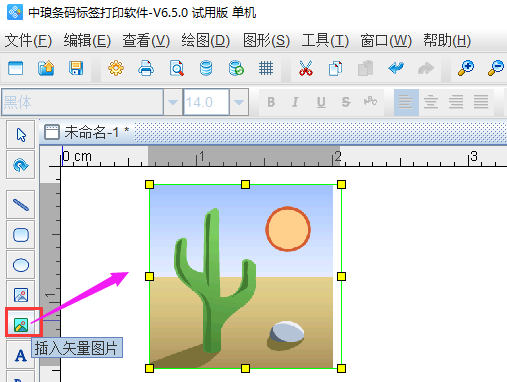The height and width of the screenshot is (382, 507).
Task: Select the arrow pointer tool
Action: pos(21,135)
